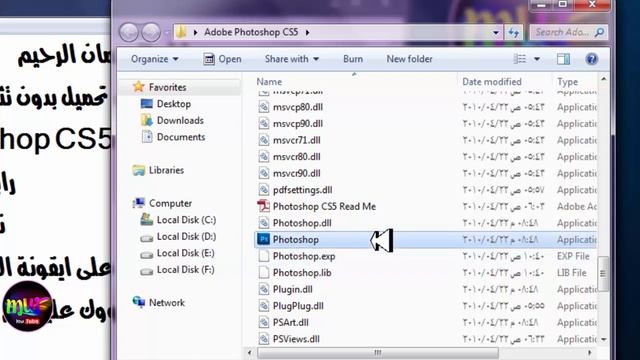Open the Help question mark icon

point(591,59)
